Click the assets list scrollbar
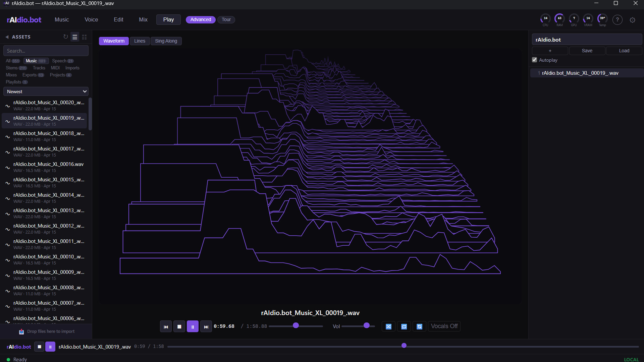The height and width of the screenshot is (362, 644). [90, 114]
